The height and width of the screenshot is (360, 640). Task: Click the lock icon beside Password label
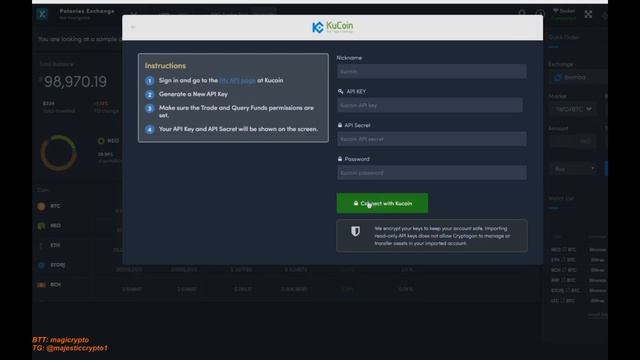[x=340, y=159]
